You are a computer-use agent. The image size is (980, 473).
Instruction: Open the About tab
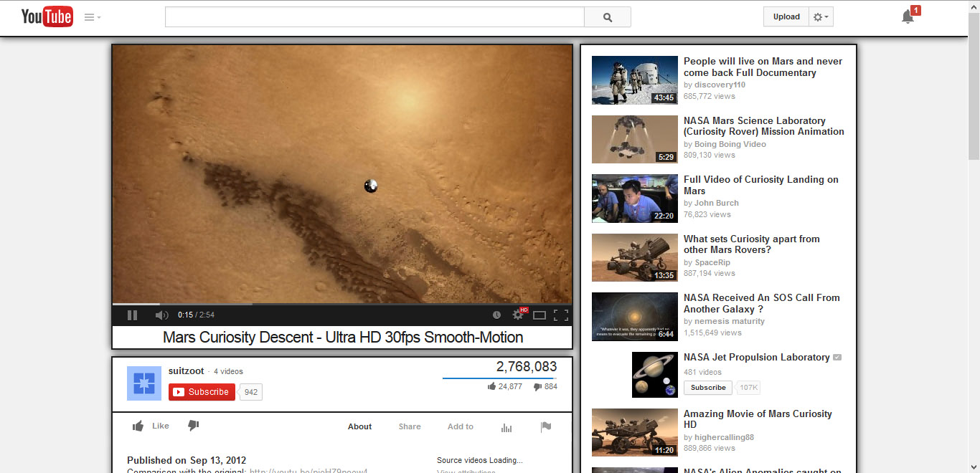359,426
